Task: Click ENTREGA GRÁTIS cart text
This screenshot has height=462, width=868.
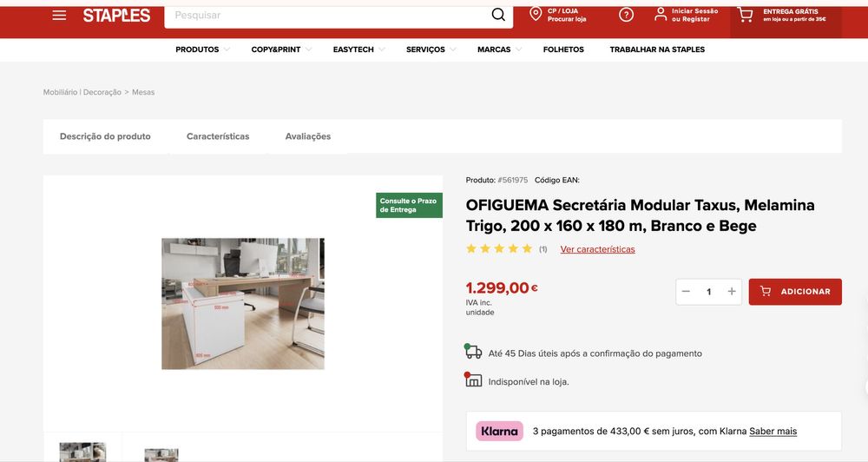Action: (794, 15)
